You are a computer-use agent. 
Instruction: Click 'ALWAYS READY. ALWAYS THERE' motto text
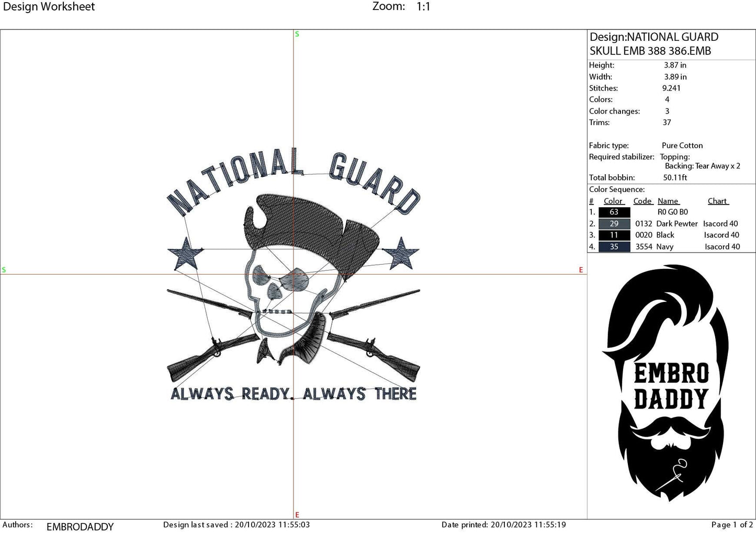click(x=294, y=394)
